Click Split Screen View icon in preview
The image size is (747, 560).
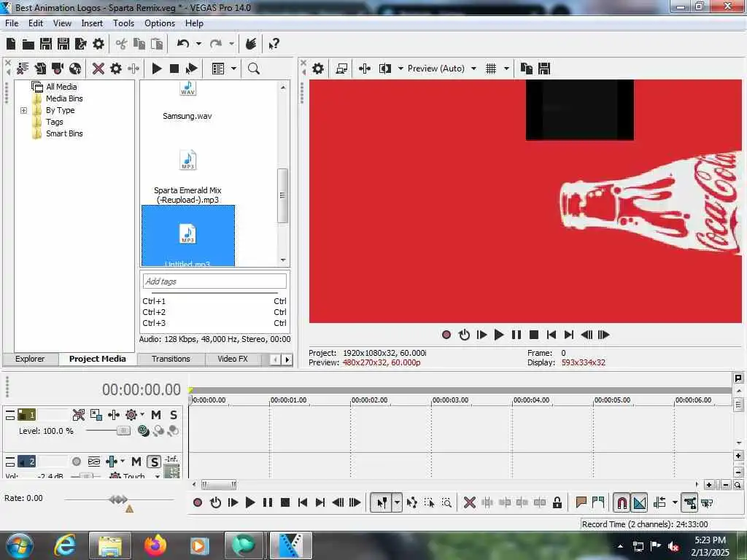click(385, 69)
